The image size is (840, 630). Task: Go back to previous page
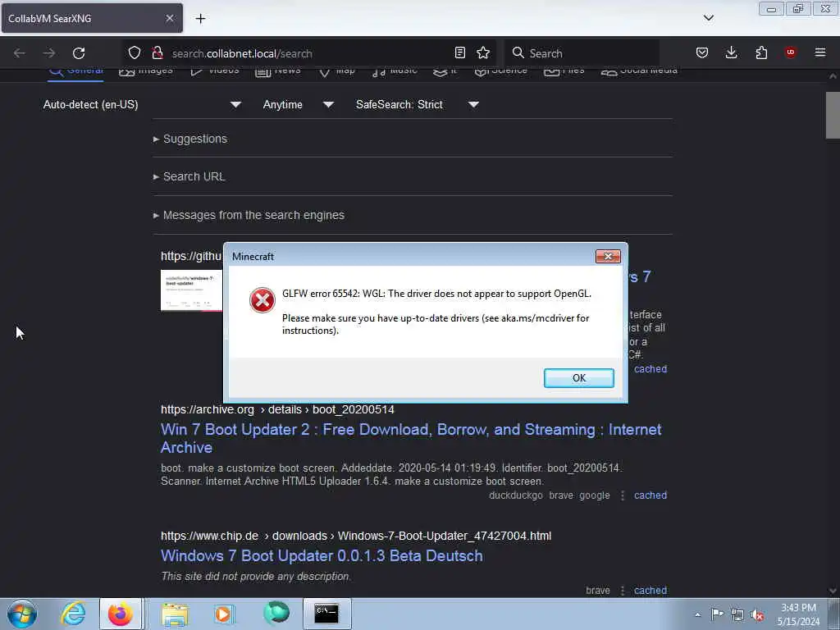(x=20, y=53)
